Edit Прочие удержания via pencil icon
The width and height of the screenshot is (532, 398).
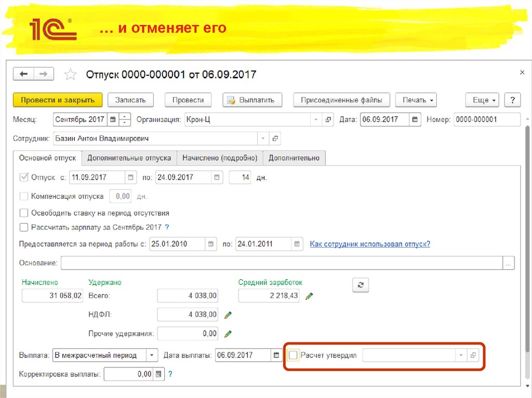click(x=228, y=334)
